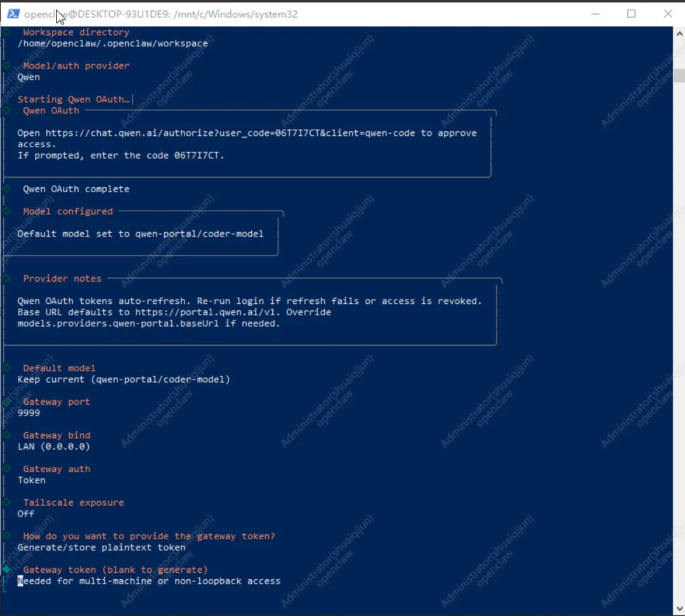Click the 'Model configured' heading
This screenshot has width=685, height=616.
(68, 211)
